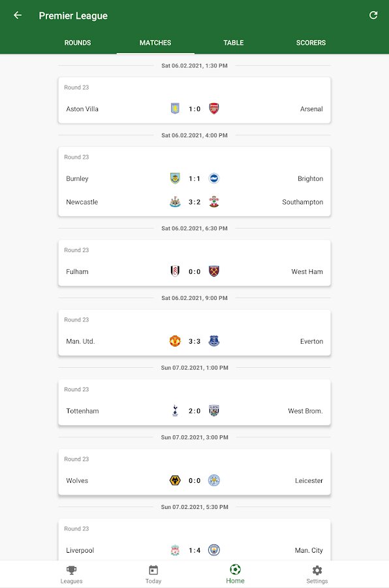Open the Leagues trophy icon

tap(71, 570)
